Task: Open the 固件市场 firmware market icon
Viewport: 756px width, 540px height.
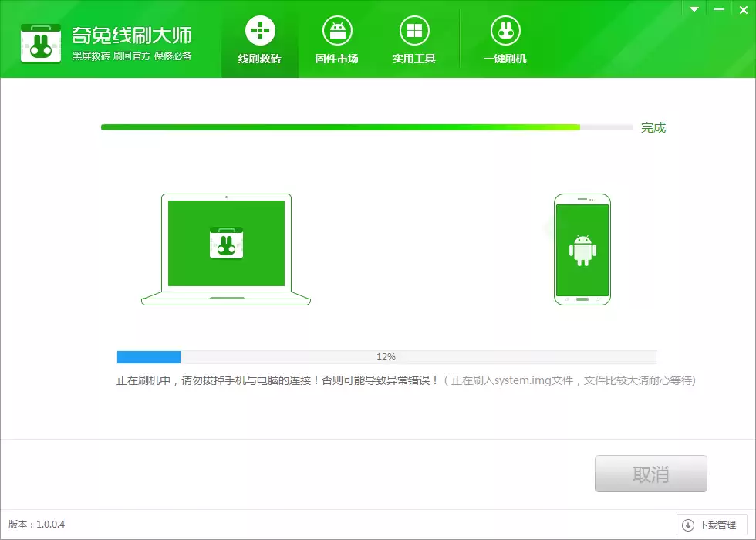Action: coord(337,31)
